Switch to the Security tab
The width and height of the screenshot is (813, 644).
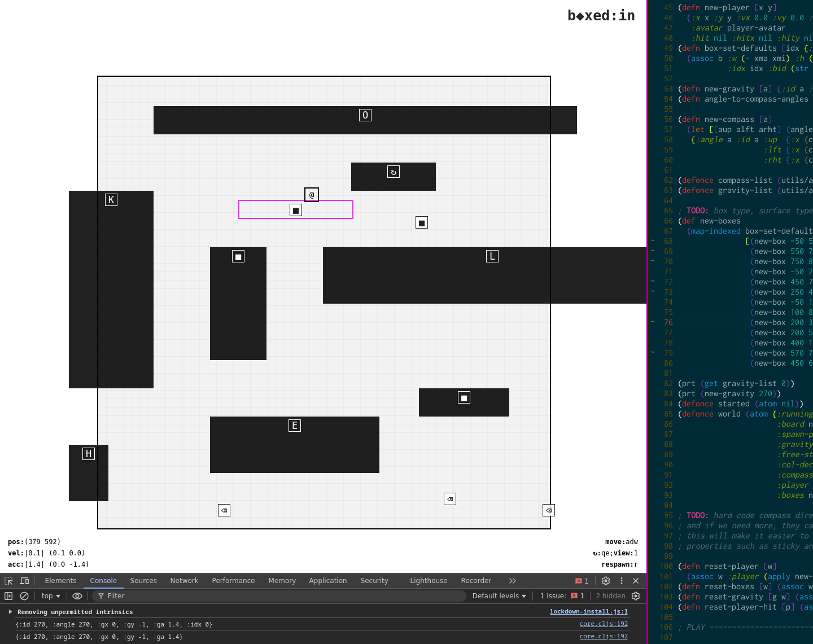tap(374, 581)
